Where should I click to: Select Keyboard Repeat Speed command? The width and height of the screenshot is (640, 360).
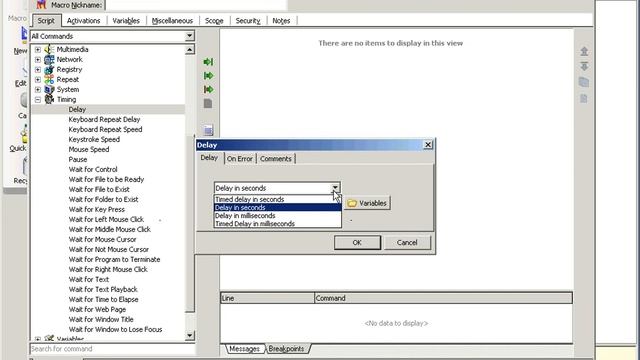105,129
